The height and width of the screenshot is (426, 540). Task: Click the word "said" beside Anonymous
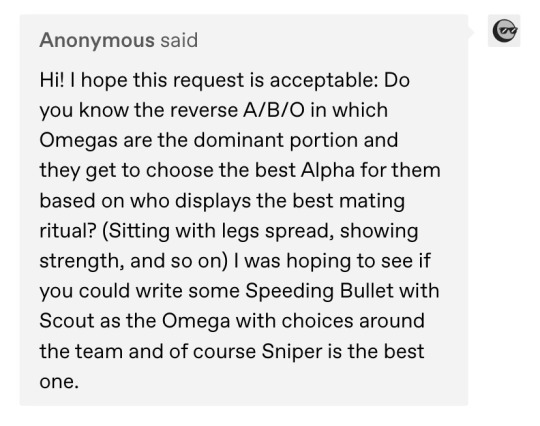(x=179, y=40)
